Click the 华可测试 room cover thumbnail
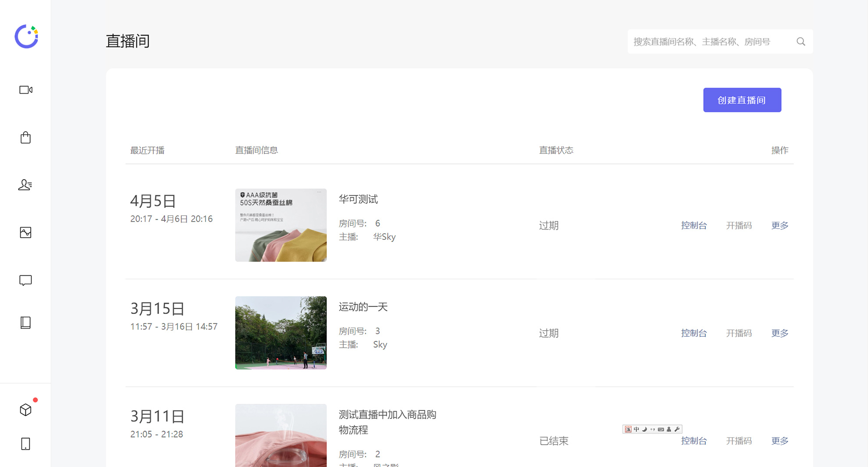The width and height of the screenshot is (868, 467). [x=281, y=225]
